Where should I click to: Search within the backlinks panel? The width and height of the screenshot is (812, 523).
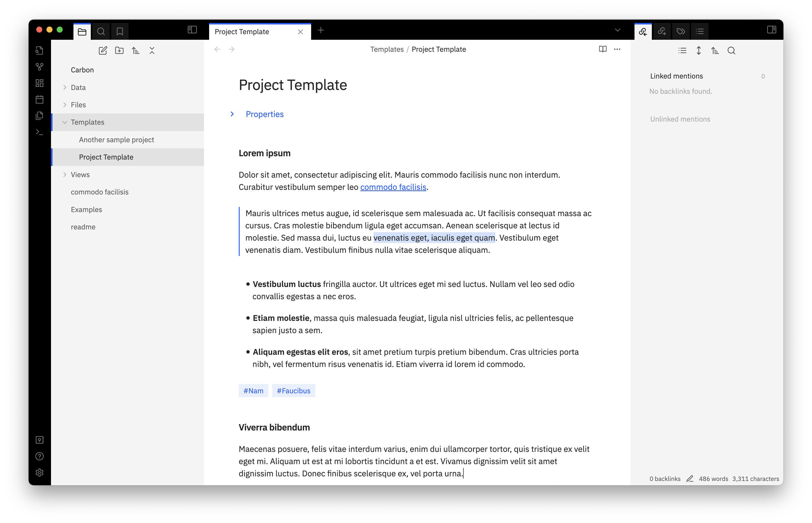[x=731, y=50]
